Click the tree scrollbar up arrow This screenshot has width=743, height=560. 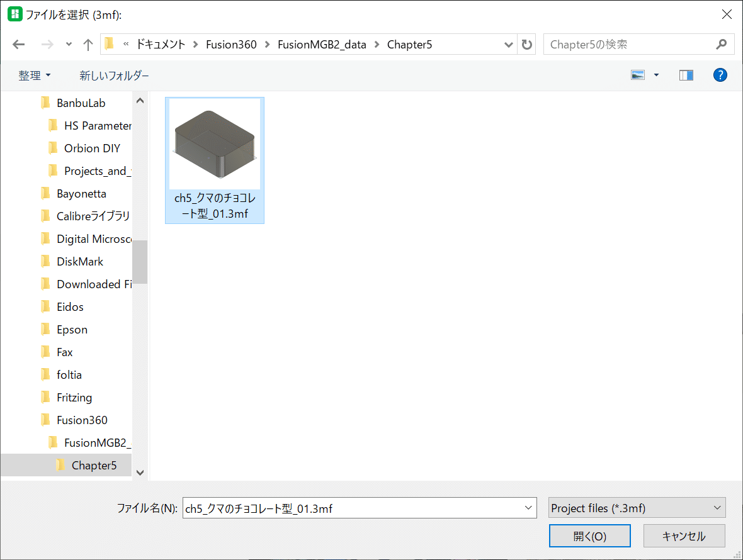pyautogui.click(x=140, y=100)
